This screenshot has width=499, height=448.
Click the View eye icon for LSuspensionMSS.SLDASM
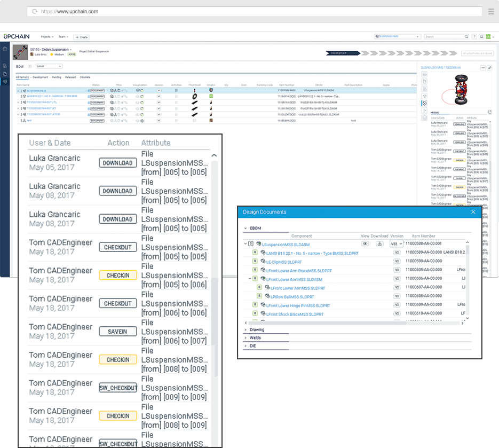tap(365, 243)
